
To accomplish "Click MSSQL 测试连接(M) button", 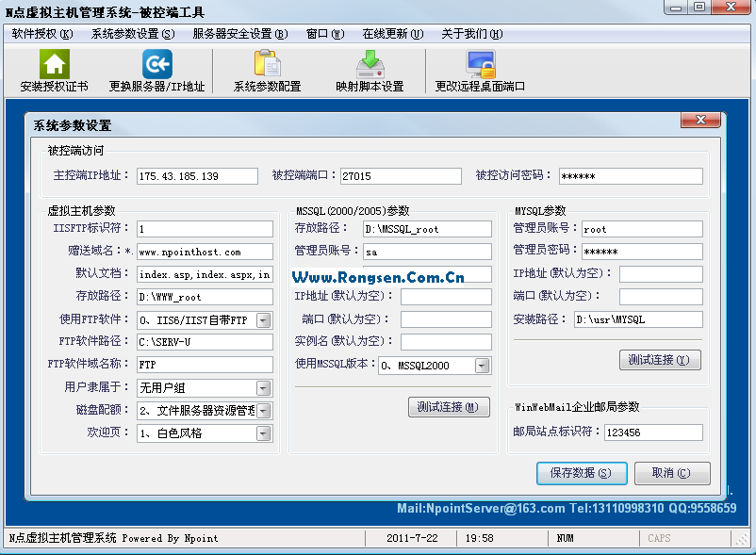I will tap(449, 407).
